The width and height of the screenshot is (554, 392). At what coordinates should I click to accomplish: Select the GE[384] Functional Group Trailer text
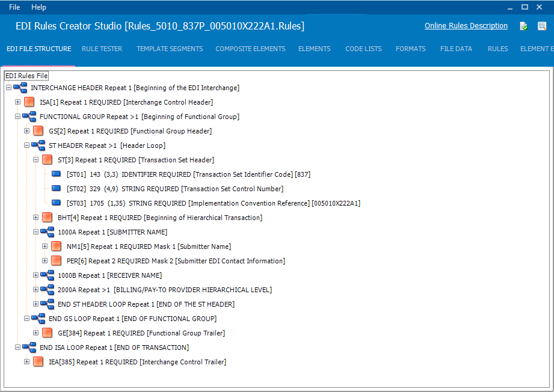point(141,333)
